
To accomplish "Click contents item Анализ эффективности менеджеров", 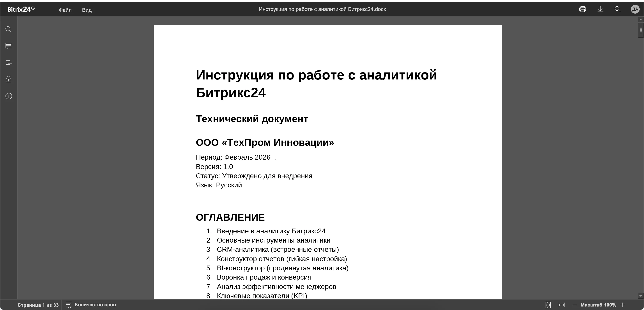I will pyautogui.click(x=276, y=287).
